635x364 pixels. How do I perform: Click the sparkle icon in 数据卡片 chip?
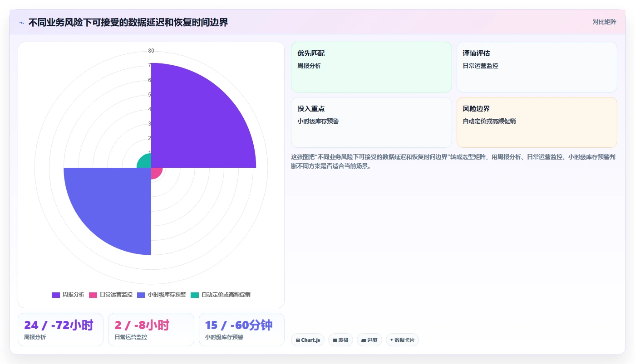point(392,340)
